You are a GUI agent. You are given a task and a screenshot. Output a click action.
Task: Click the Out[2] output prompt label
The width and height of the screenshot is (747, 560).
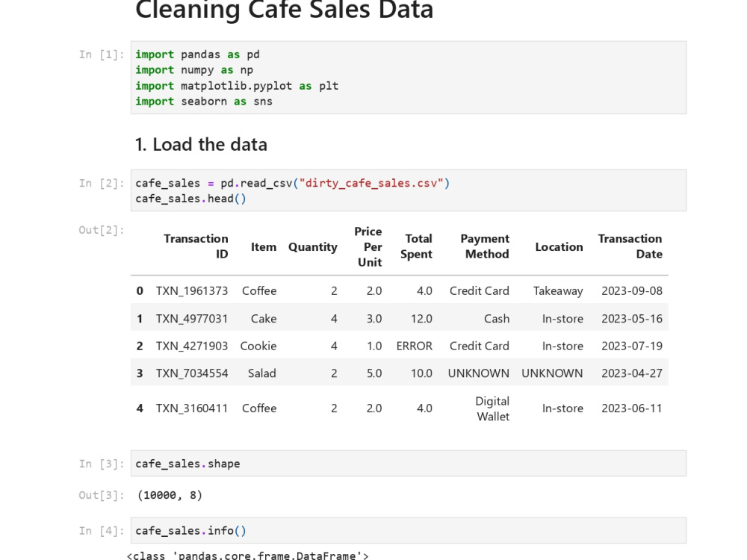102,230
